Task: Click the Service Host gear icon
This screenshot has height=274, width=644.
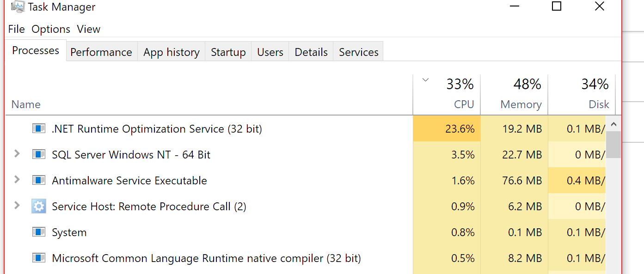Action: [39, 206]
